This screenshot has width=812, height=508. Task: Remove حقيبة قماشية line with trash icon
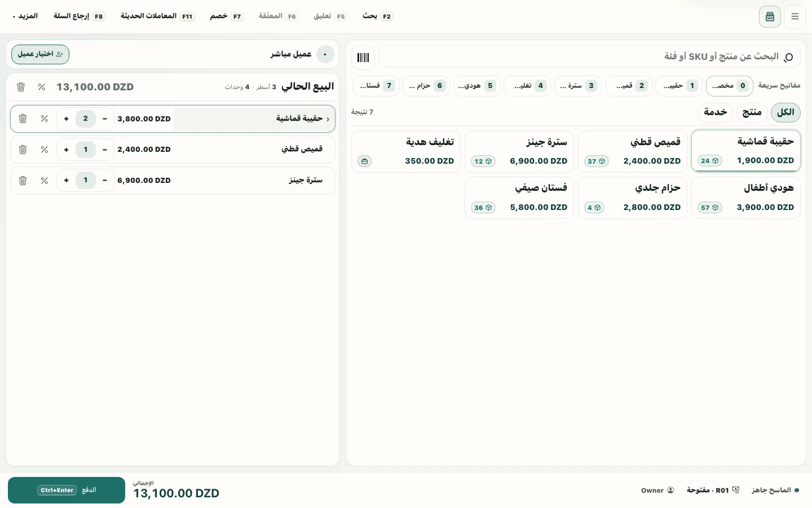point(23,119)
